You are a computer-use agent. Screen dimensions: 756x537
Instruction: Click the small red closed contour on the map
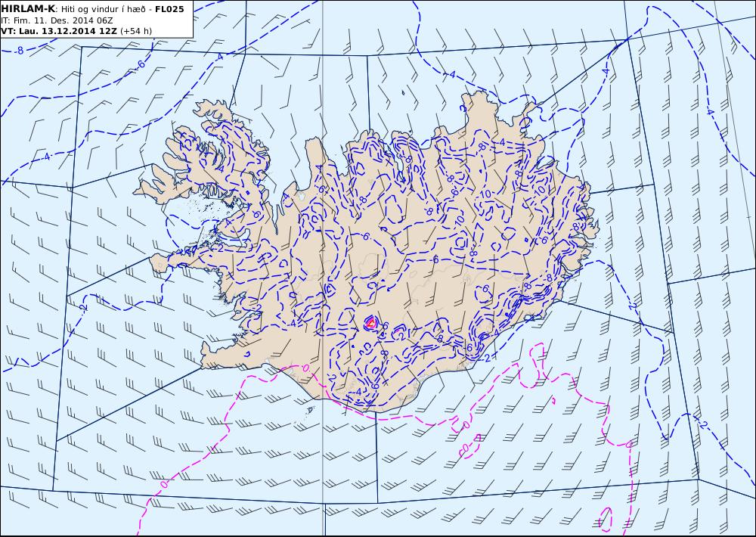pos(370,323)
